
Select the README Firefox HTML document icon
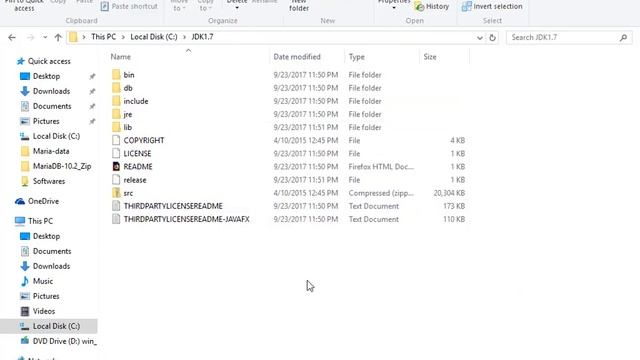click(116, 166)
